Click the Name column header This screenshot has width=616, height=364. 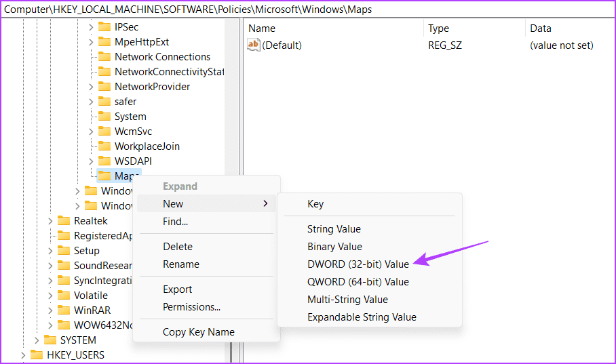click(x=334, y=28)
